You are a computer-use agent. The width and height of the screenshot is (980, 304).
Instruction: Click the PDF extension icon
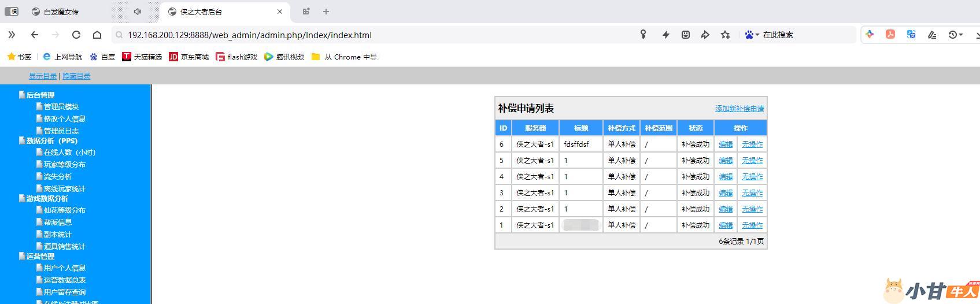pos(890,35)
